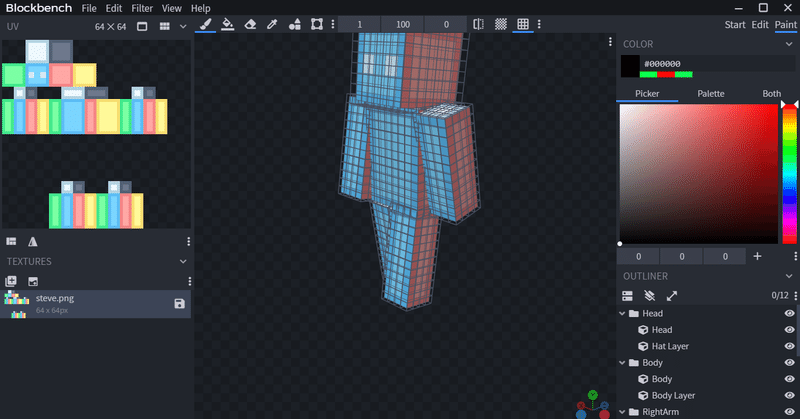Open outliner menu next to 0/12
The width and height of the screenshot is (800, 419).
tap(795, 295)
